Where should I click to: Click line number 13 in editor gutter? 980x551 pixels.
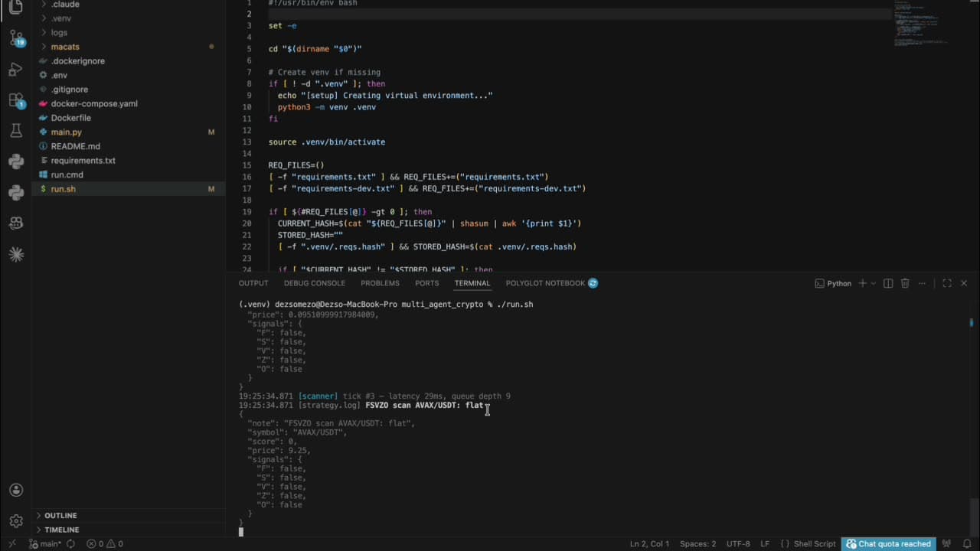point(247,142)
